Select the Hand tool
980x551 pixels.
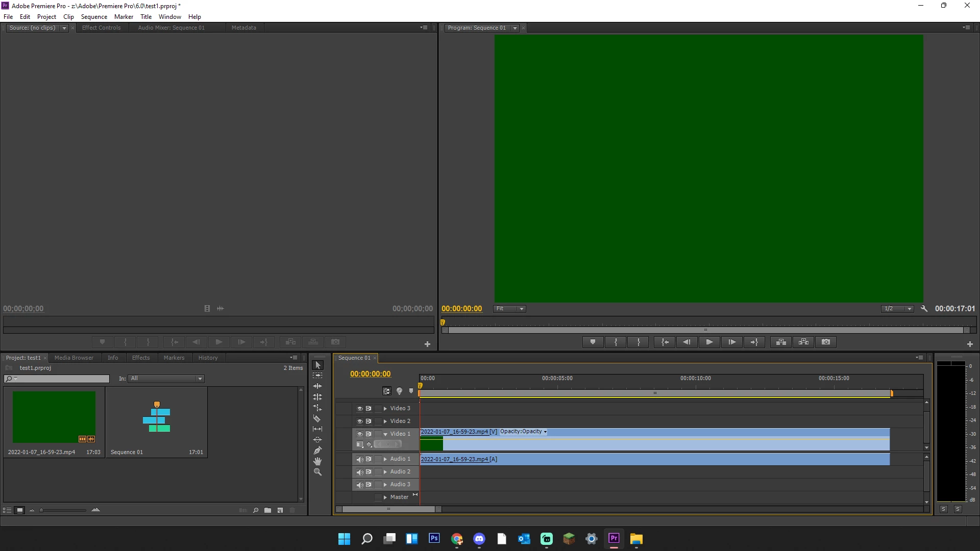pos(317,461)
